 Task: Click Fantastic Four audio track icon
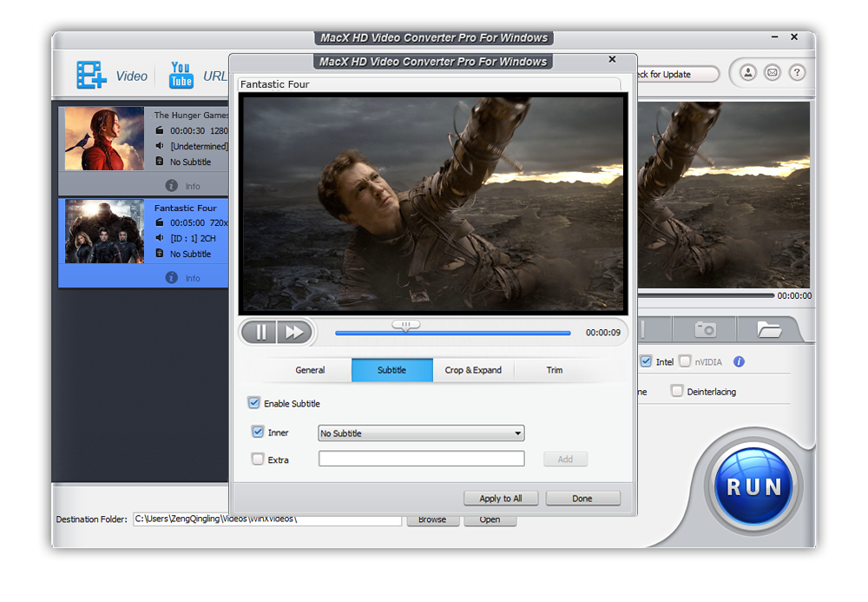pos(160,238)
